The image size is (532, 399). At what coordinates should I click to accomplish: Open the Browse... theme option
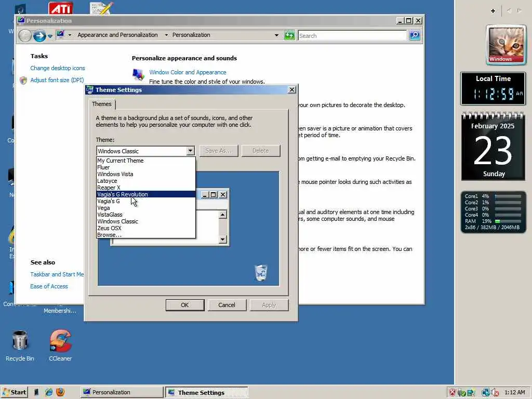[146, 235]
